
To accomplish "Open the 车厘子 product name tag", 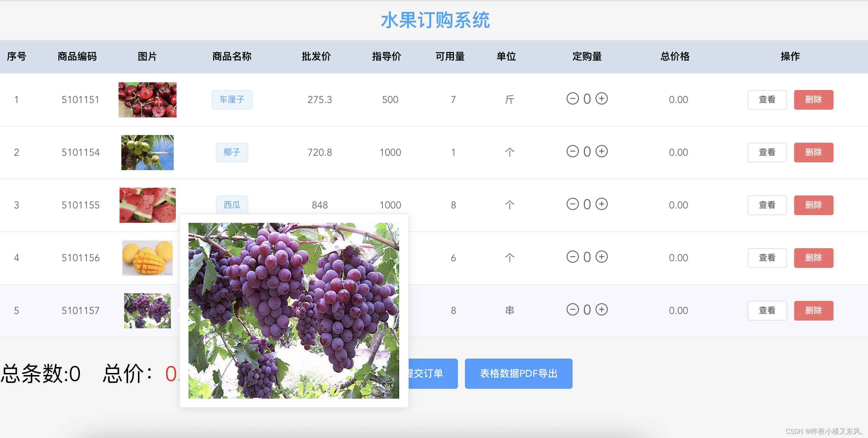I will [x=232, y=100].
